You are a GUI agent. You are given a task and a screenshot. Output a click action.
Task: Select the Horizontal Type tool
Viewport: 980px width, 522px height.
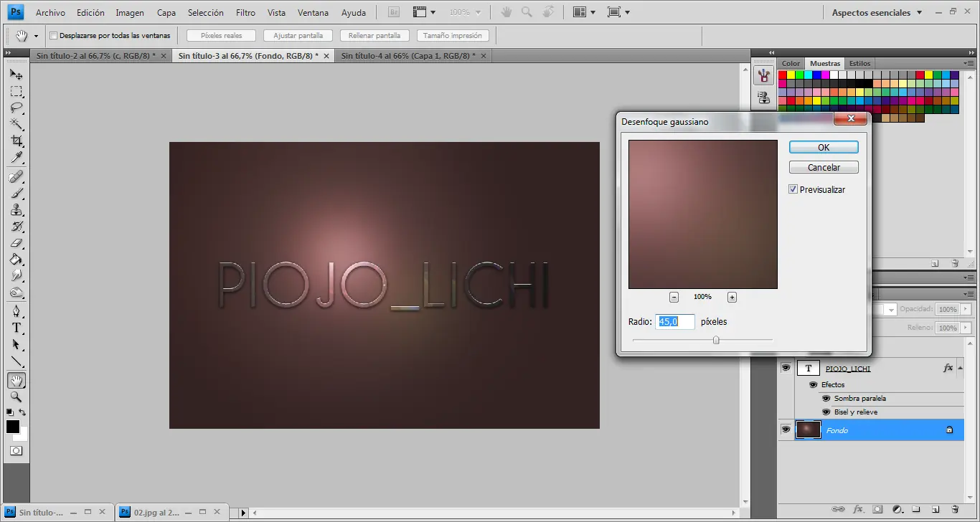[x=17, y=328]
